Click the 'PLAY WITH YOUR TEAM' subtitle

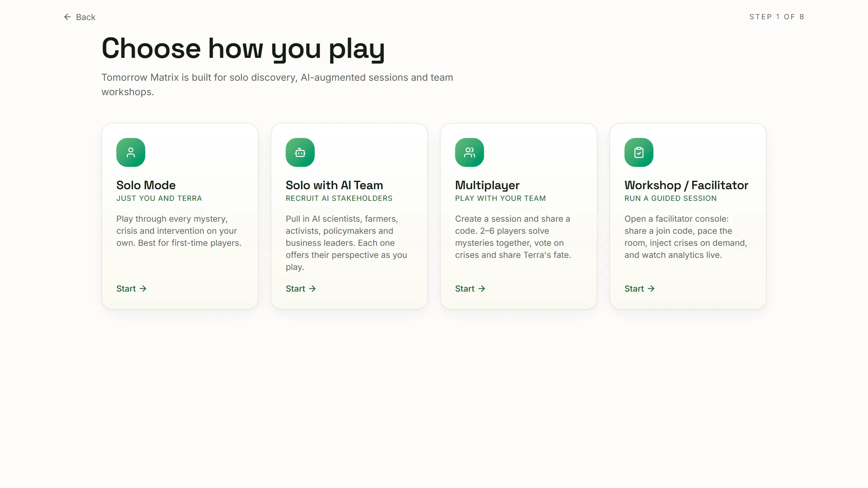click(x=500, y=198)
